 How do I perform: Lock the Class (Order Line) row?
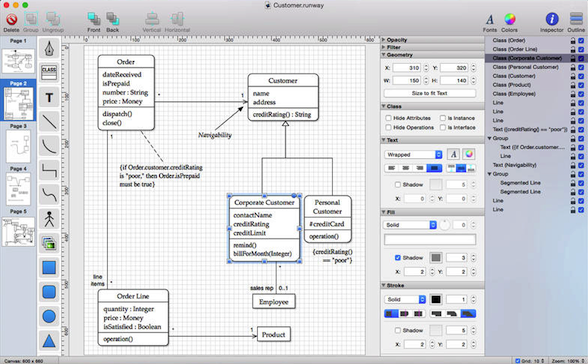(573, 49)
